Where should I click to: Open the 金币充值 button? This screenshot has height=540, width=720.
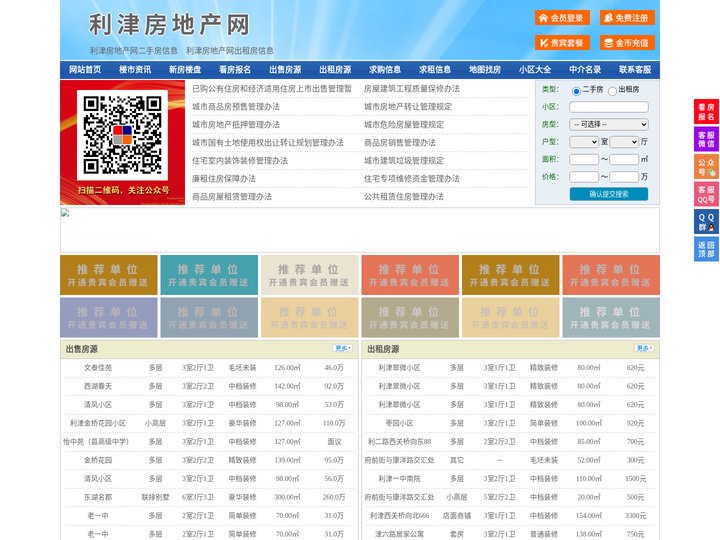(x=627, y=43)
